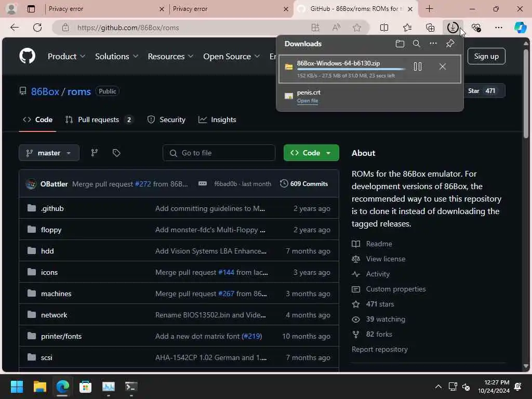Open Read aloud in address bar
The width and height of the screenshot is (532, 399).
click(x=336, y=28)
